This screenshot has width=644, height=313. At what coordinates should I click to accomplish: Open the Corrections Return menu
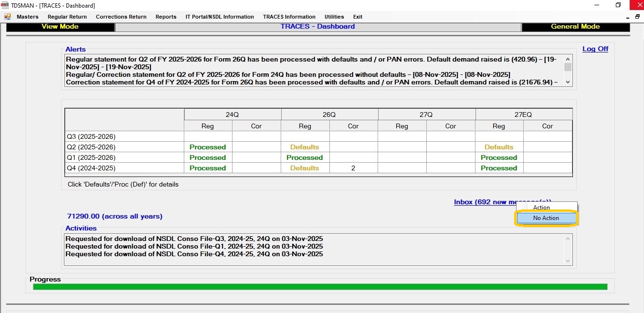[121, 17]
